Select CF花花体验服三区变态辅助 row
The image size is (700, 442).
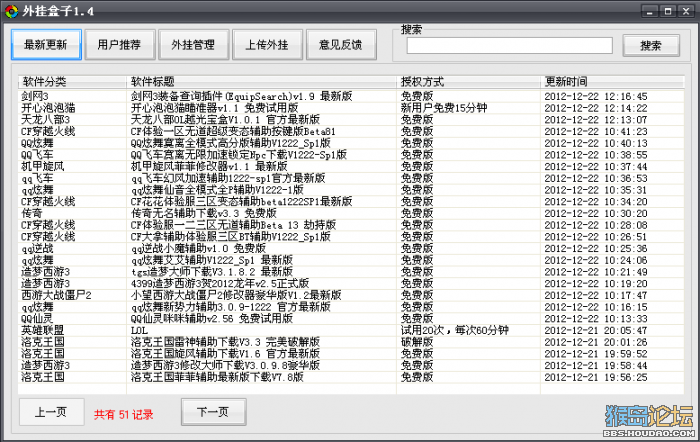[x=351, y=201]
